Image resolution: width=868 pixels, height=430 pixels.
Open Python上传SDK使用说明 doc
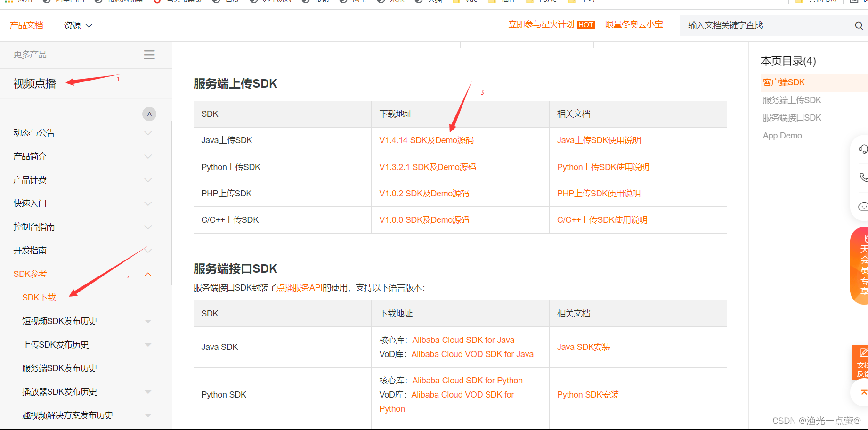(x=603, y=167)
